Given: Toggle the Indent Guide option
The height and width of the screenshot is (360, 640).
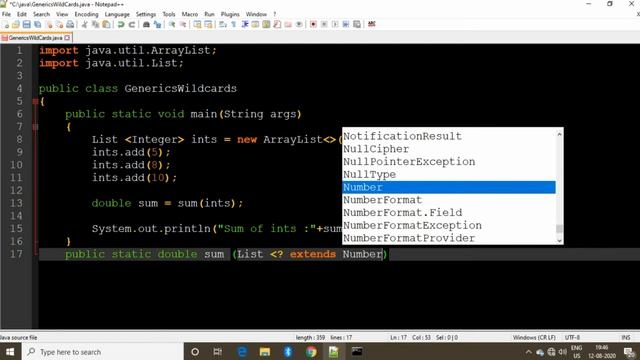Looking at the screenshot, I should [x=245, y=24].
